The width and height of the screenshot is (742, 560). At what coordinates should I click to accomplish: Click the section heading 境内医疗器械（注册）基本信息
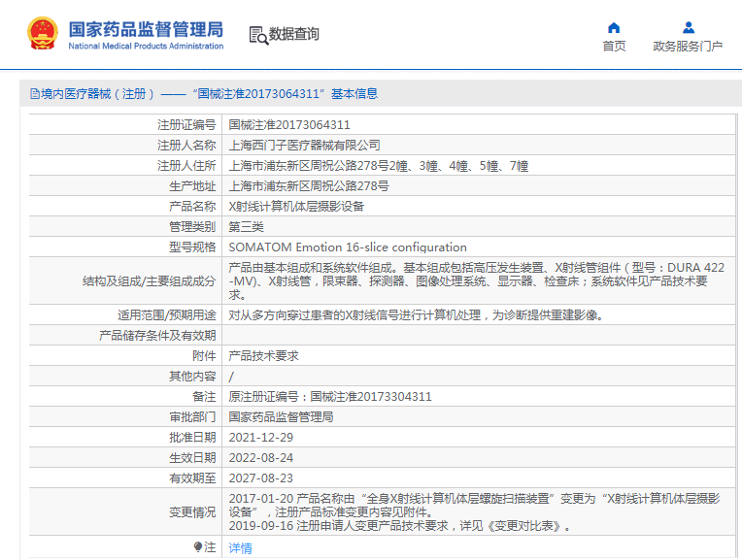tap(204, 93)
